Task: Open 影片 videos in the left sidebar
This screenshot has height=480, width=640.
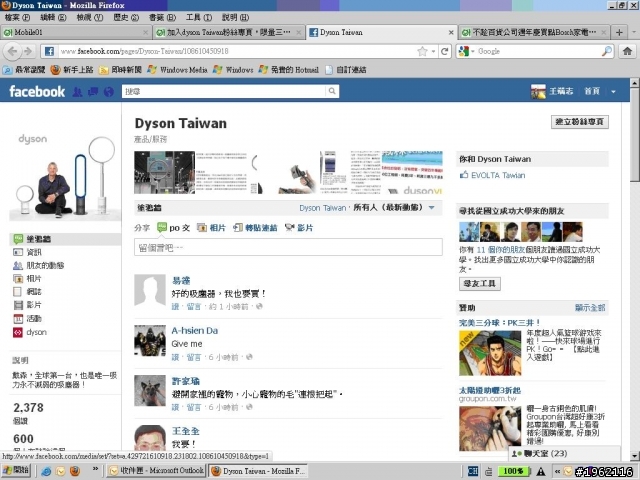Action: (27, 305)
